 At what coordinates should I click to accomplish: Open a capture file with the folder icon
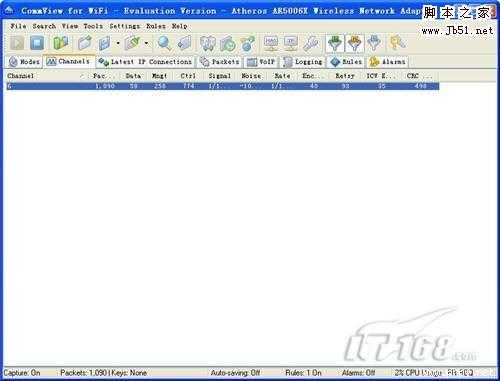tap(85, 43)
